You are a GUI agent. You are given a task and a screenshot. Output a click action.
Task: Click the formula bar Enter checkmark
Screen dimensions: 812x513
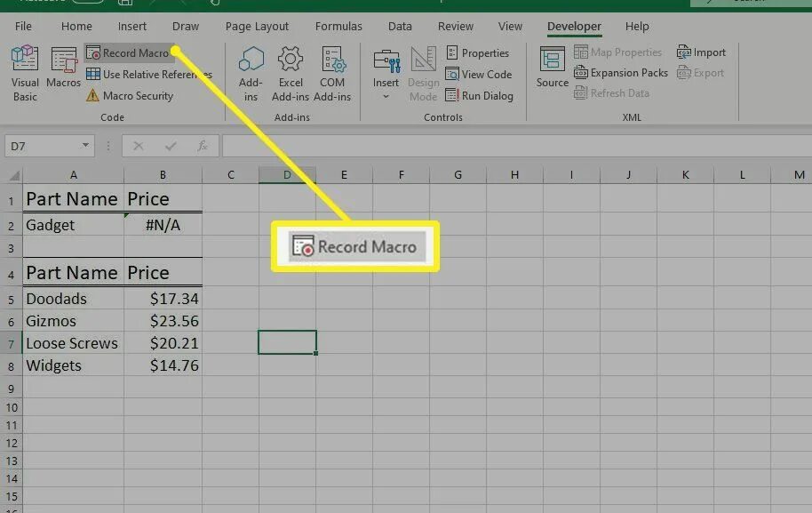tap(171, 146)
